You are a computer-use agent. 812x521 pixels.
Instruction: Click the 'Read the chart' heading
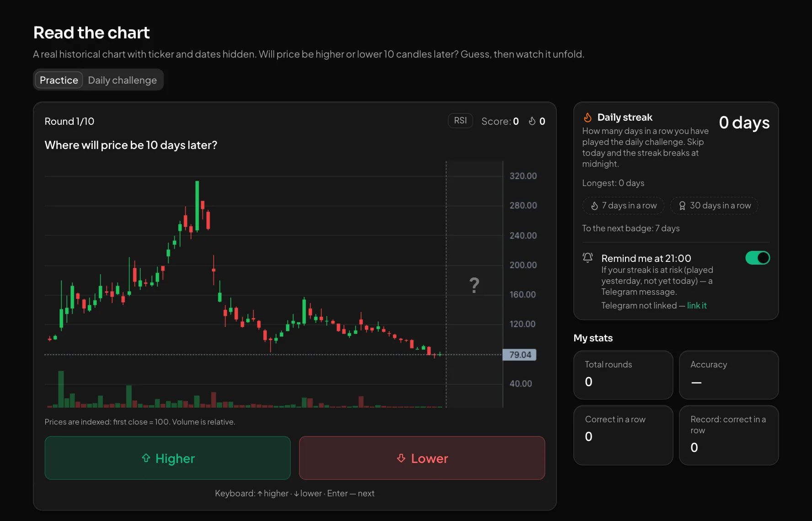click(91, 32)
